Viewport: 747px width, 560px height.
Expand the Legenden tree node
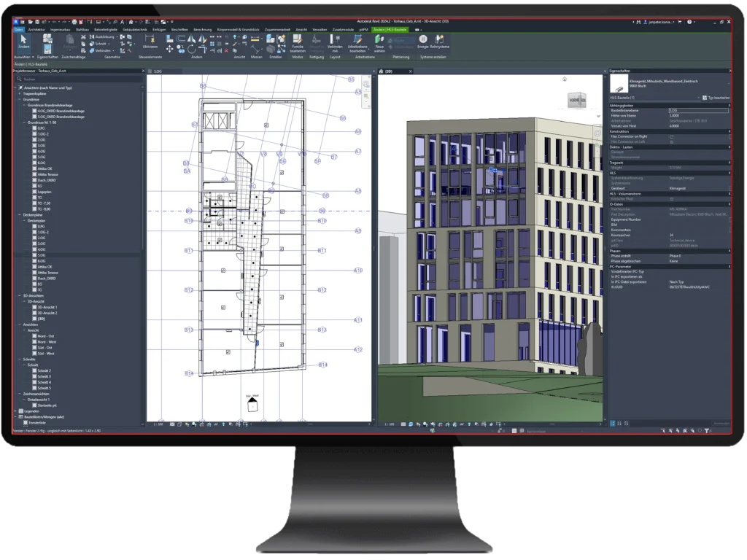tap(16, 411)
